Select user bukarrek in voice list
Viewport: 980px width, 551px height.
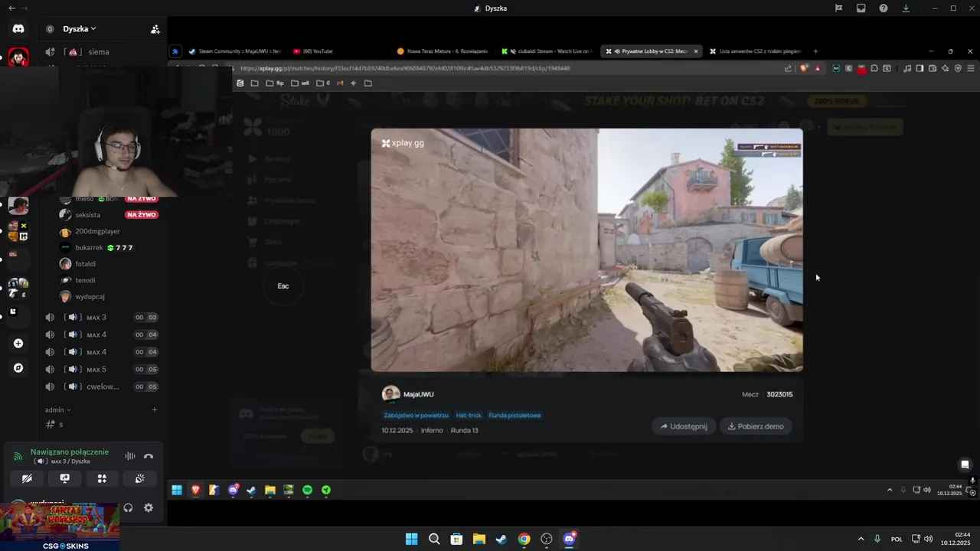tap(89, 248)
